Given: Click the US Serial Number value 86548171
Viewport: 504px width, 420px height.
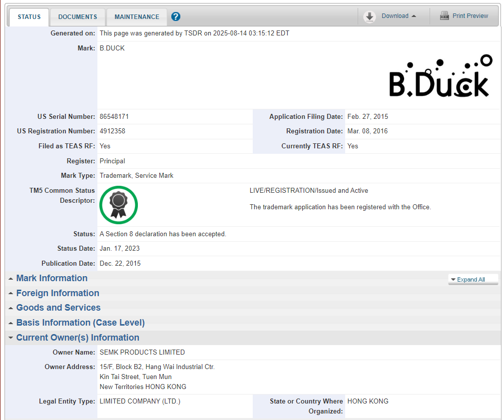Looking at the screenshot, I should [114, 116].
